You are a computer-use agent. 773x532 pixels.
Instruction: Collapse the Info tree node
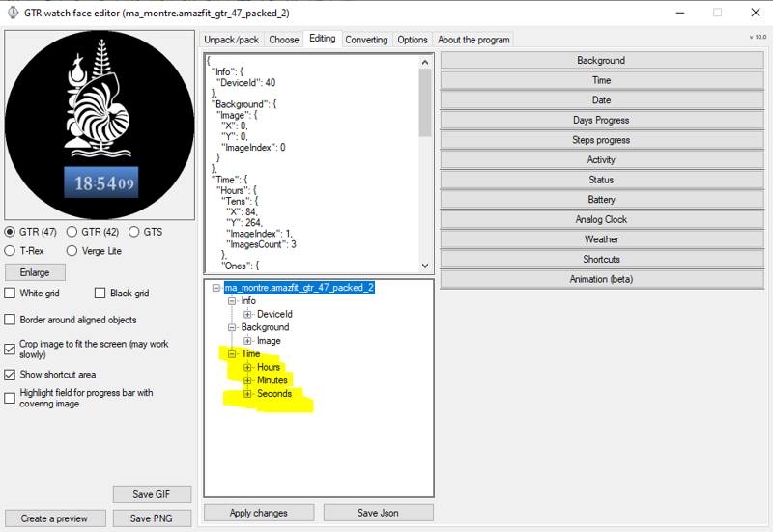click(x=232, y=301)
